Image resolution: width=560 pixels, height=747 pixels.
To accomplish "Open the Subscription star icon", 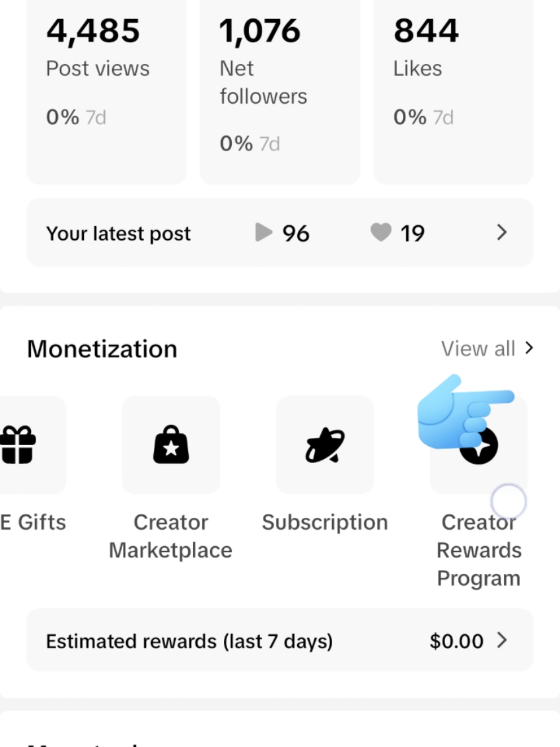I will coord(326,445).
